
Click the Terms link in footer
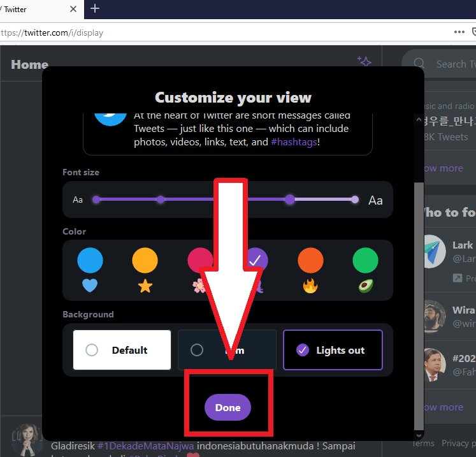[x=424, y=444]
